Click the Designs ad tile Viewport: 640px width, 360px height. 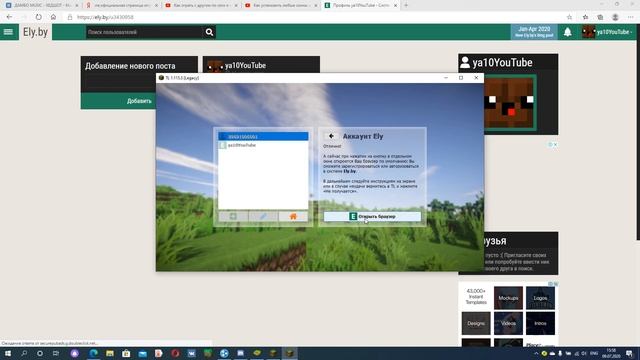coord(476,323)
